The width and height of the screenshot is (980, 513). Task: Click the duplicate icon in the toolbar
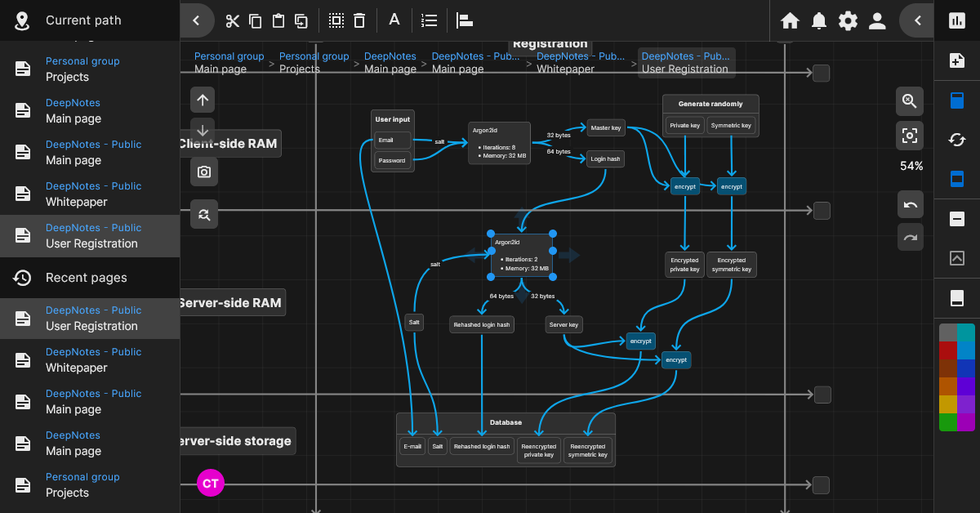pyautogui.click(x=301, y=20)
